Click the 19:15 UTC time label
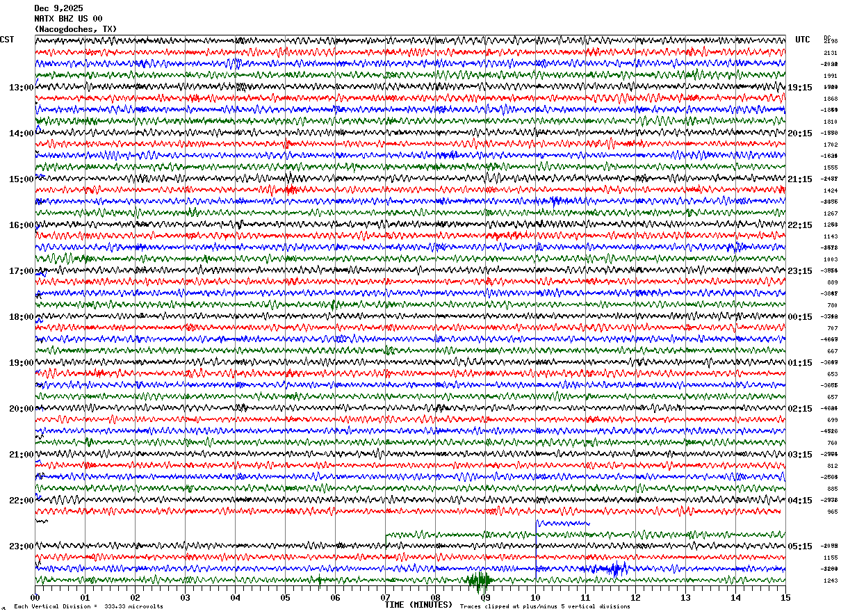This screenshot has height=616, width=841. pyautogui.click(x=800, y=88)
